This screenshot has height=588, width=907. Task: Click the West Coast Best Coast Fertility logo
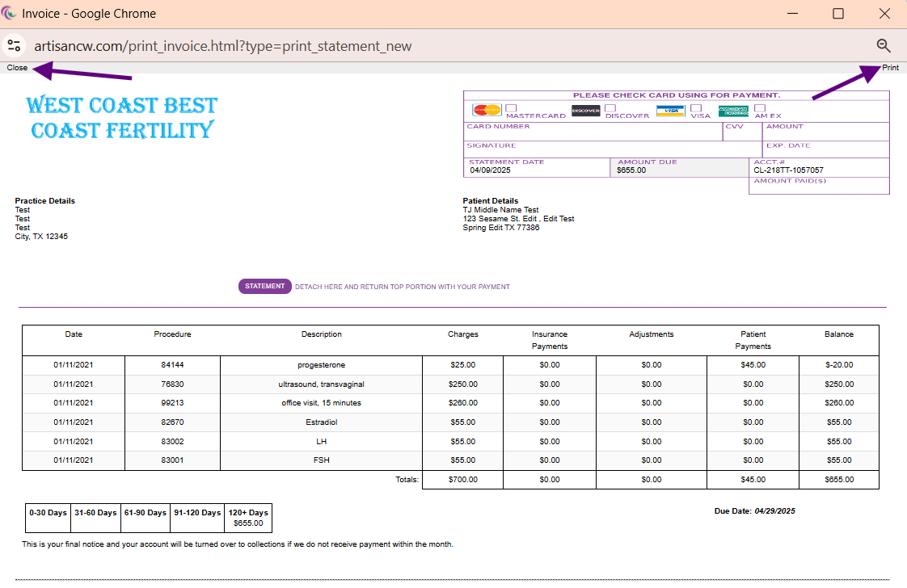[122, 118]
